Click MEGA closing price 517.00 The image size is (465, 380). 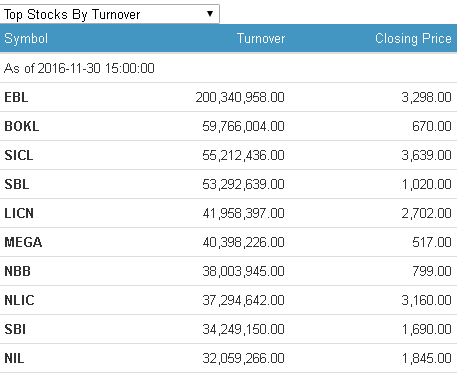coord(432,242)
